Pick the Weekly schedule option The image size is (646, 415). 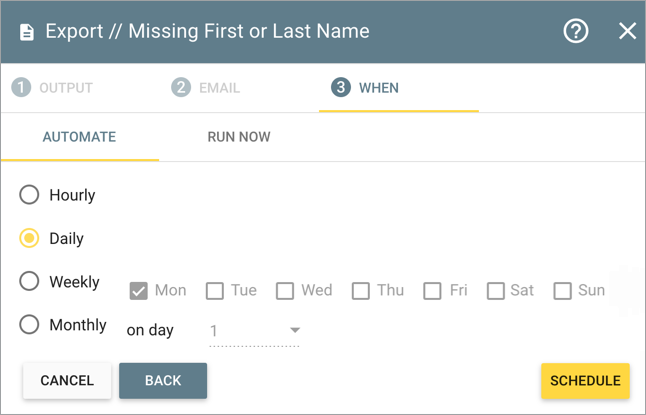coord(30,282)
